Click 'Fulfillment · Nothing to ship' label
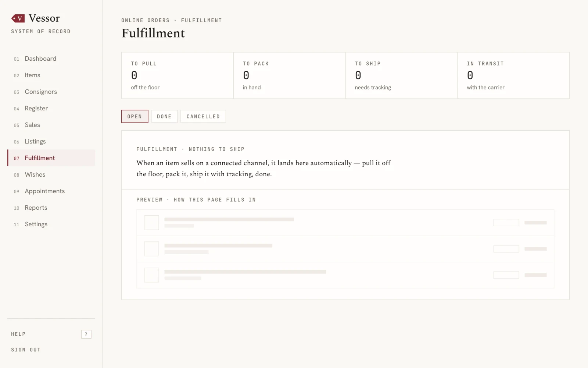 [x=190, y=149]
